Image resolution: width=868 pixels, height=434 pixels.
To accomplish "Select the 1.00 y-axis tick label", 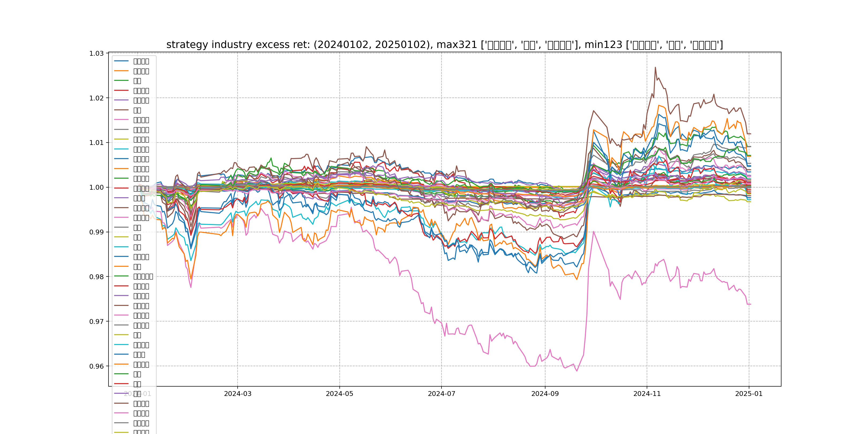I will 96,187.
